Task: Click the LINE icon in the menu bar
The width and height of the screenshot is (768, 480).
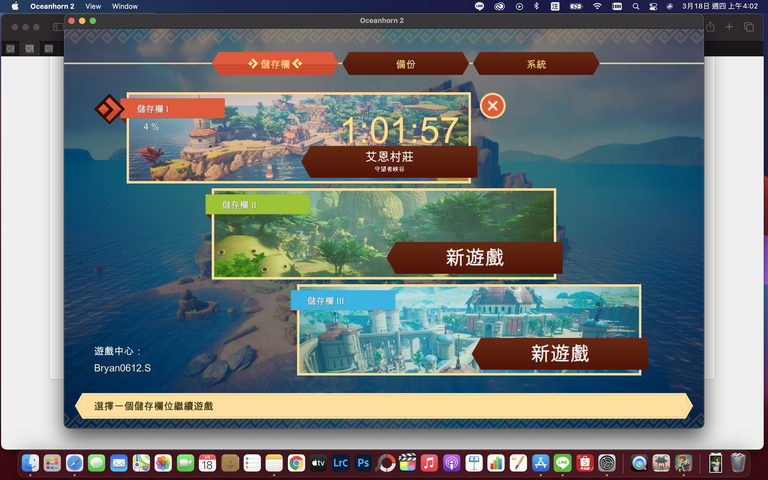Action: point(480,6)
